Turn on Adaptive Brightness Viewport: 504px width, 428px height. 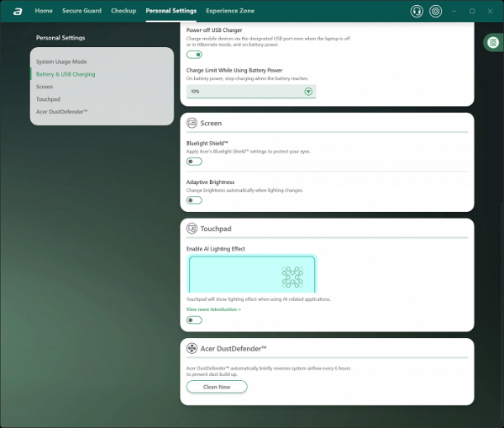point(194,200)
